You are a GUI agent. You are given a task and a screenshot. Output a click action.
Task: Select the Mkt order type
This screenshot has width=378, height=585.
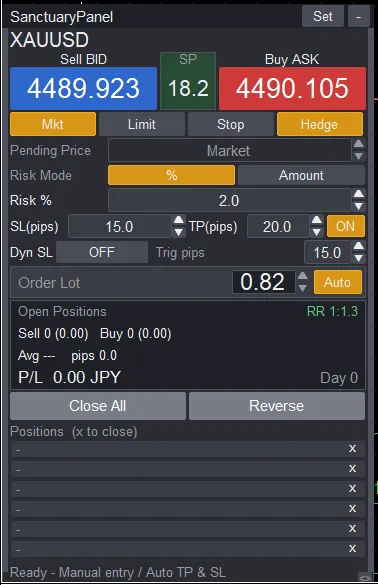pos(53,124)
